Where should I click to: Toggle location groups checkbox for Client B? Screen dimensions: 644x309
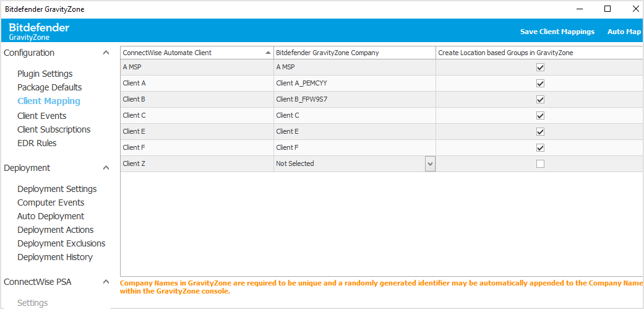coord(540,100)
